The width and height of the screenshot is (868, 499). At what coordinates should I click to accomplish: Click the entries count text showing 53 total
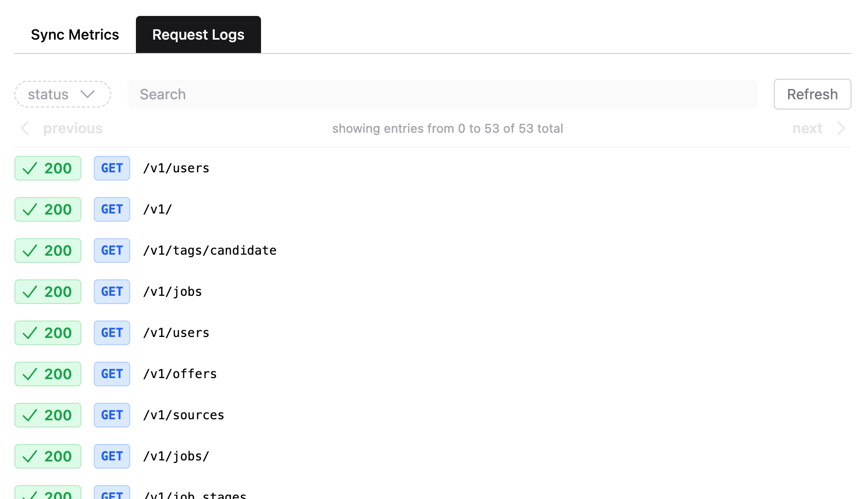click(x=447, y=129)
